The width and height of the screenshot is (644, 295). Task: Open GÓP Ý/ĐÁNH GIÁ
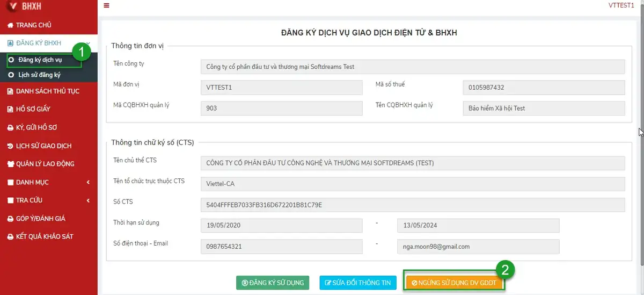click(40, 219)
